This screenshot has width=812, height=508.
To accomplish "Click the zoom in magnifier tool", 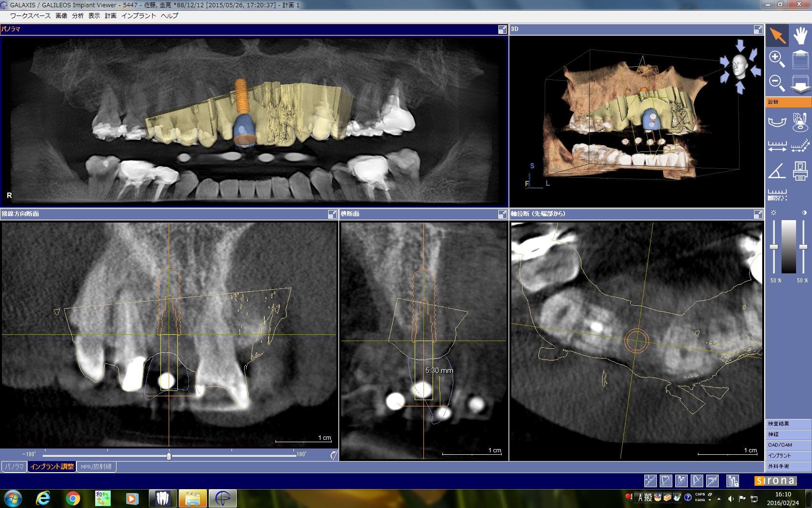I will (777, 59).
